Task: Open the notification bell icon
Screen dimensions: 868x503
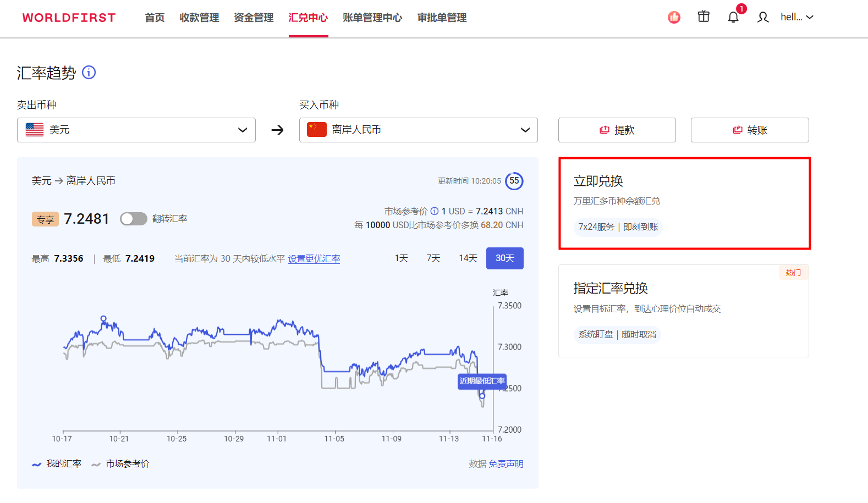Action: coord(733,18)
